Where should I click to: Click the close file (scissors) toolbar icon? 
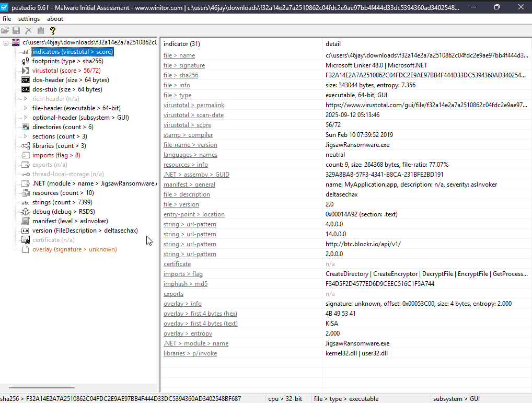pyautogui.click(x=29, y=30)
